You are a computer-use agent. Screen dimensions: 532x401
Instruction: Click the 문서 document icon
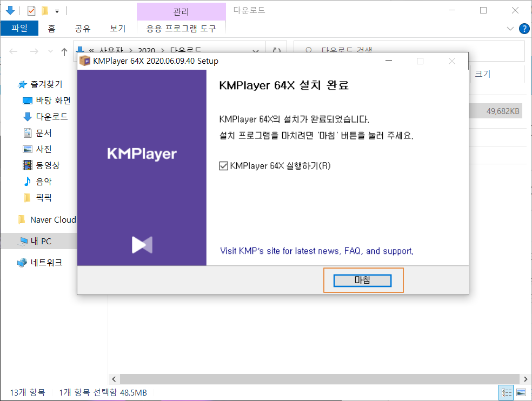[x=28, y=133]
